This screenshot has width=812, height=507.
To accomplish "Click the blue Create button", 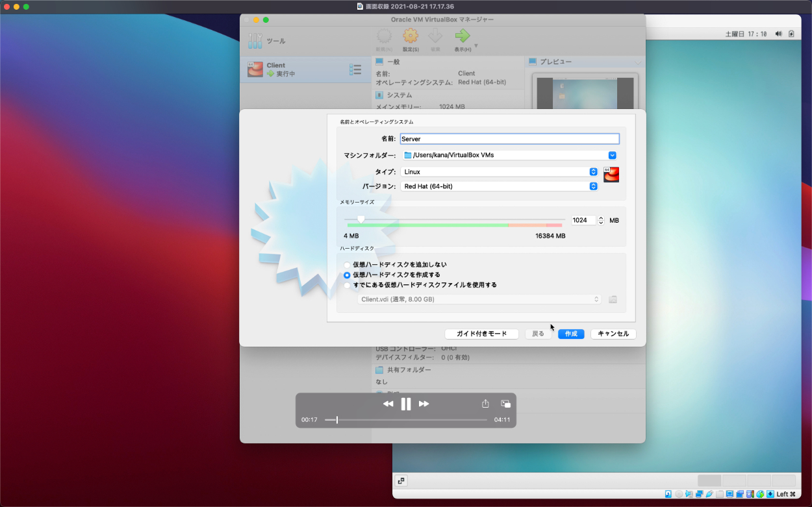I will coord(571,334).
